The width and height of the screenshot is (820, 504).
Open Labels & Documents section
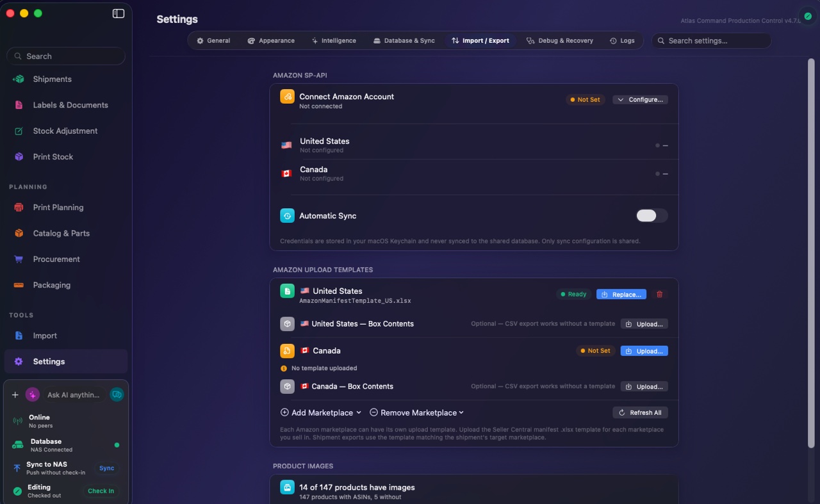pyautogui.click(x=66, y=105)
